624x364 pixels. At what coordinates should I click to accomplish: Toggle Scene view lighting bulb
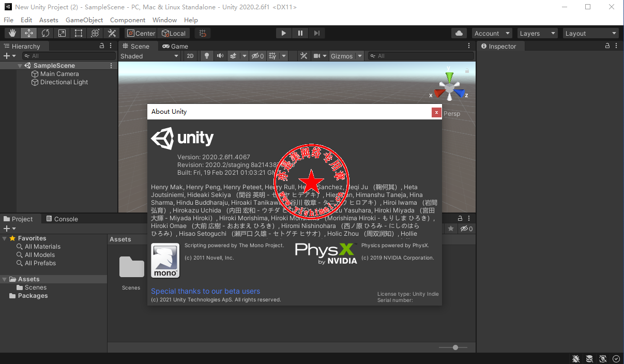(207, 56)
